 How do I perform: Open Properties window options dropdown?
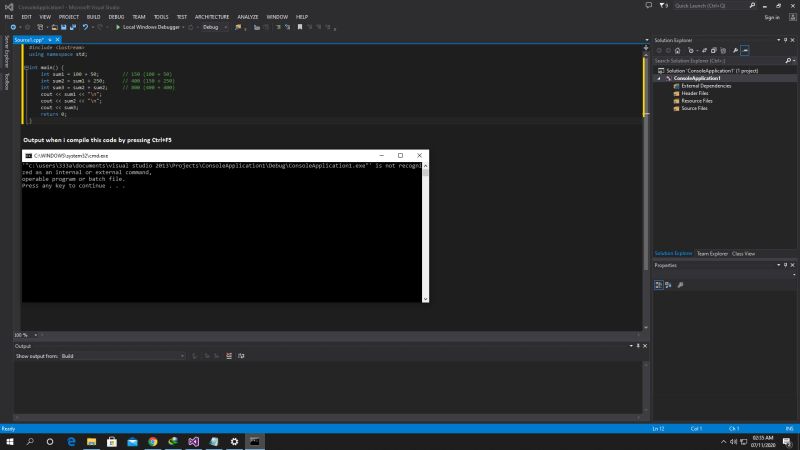779,265
